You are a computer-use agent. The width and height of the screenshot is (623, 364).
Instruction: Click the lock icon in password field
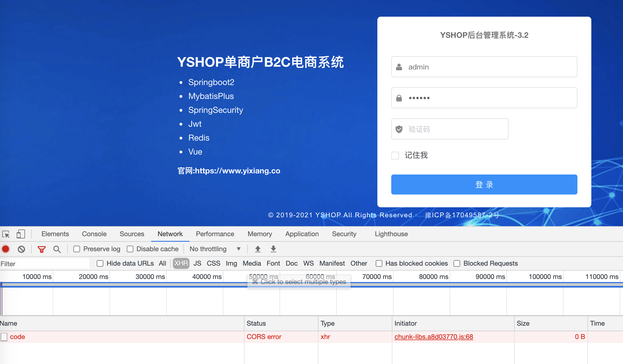pos(399,98)
